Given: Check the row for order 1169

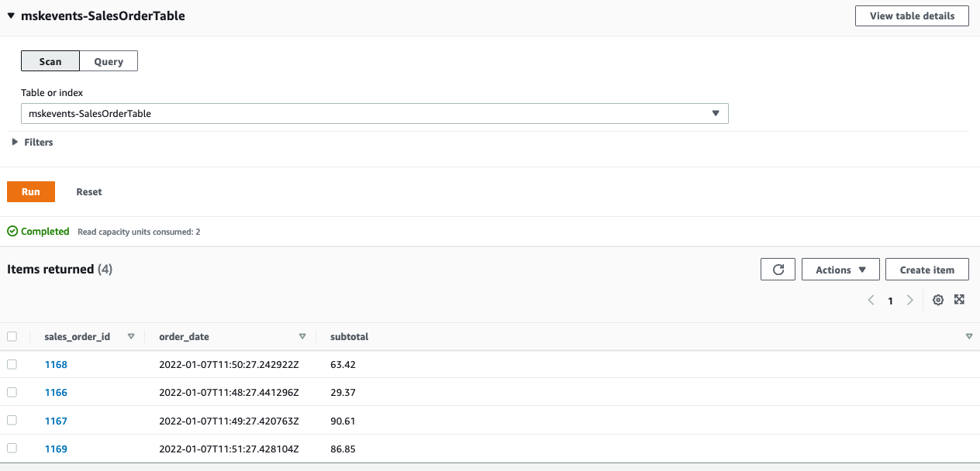Looking at the screenshot, I should click(x=12, y=449).
